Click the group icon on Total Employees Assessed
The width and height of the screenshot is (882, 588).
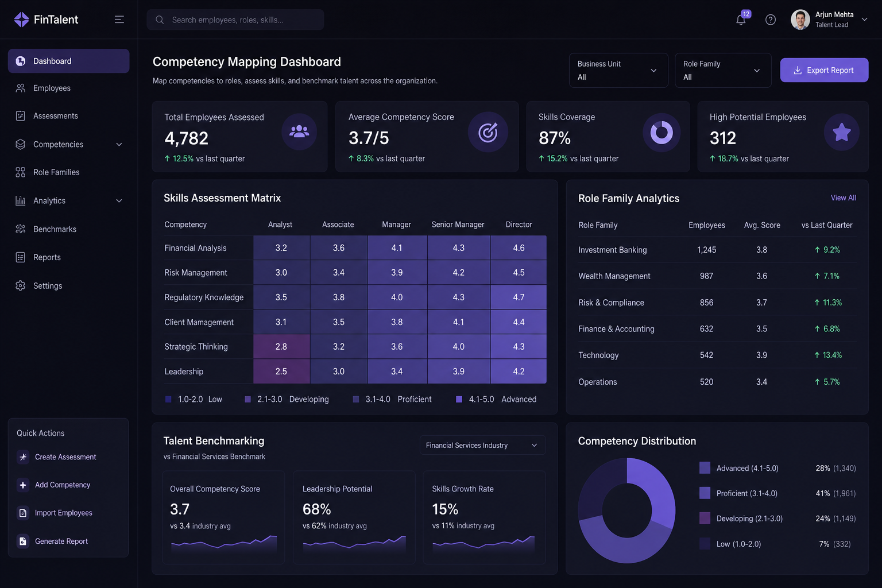tap(299, 132)
